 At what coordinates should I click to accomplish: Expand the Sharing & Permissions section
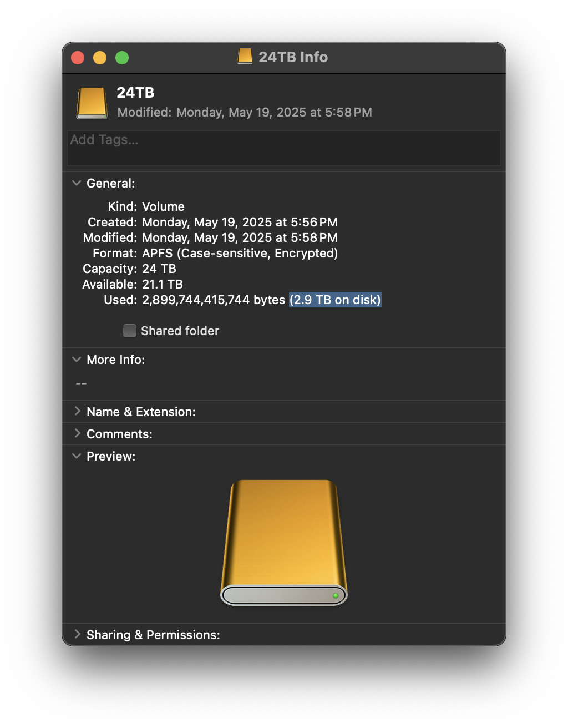click(x=77, y=634)
